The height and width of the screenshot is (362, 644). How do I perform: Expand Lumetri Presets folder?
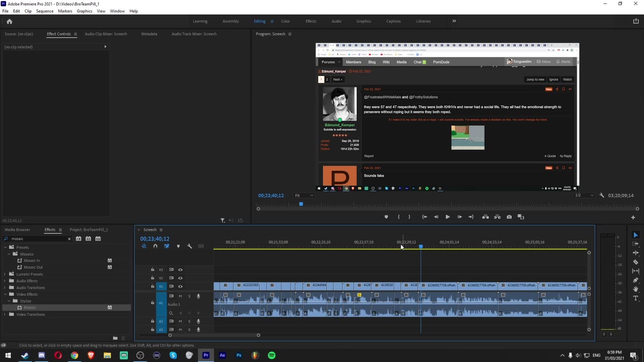click(6, 274)
